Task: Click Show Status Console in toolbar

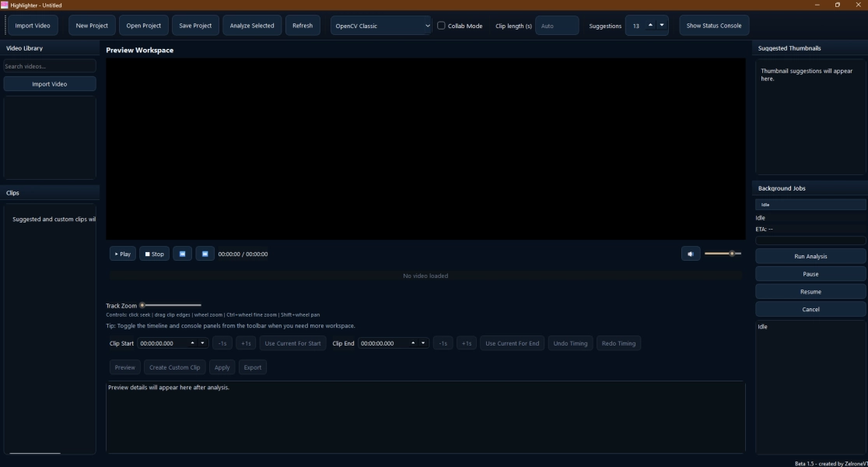Action: (713, 26)
